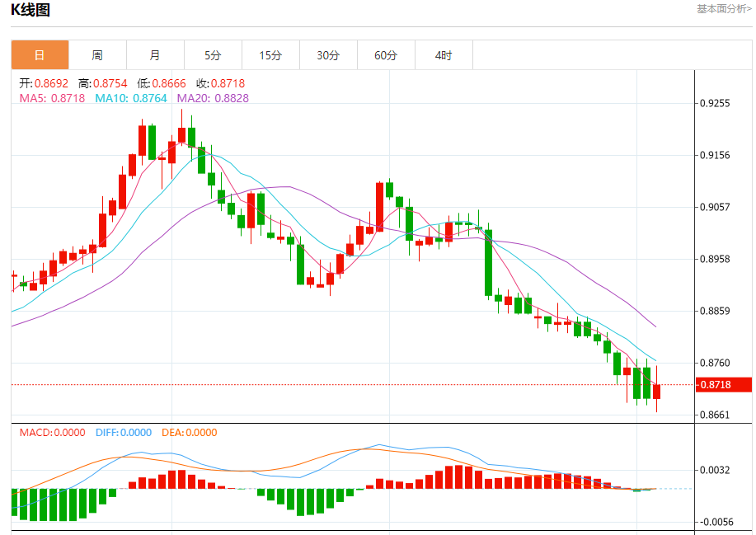Click the MA10 legend label
This screenshot has width=756, height=535.
(130, 98)
